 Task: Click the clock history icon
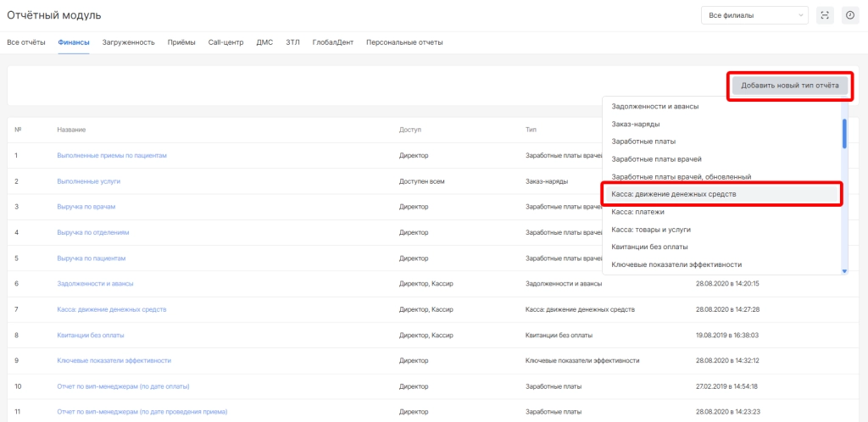tap(849, 15)
